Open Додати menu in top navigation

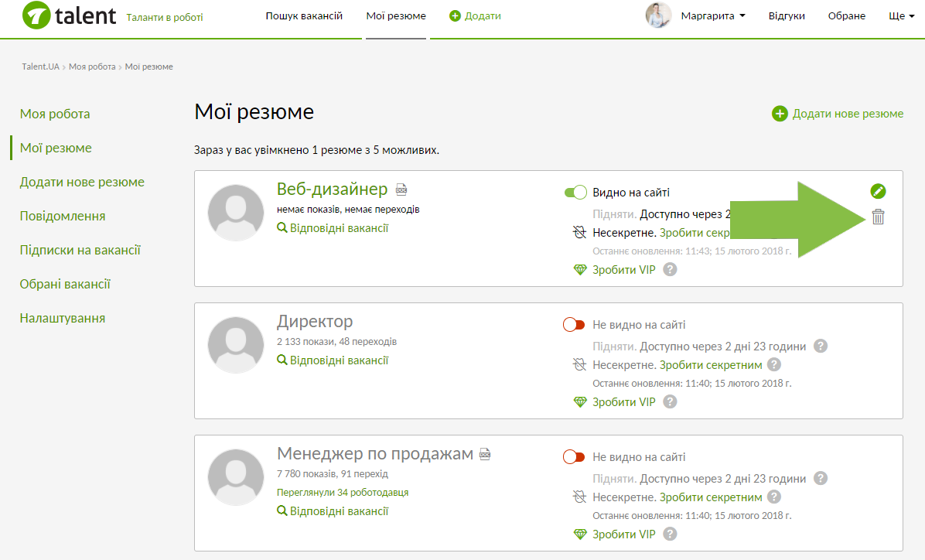(x=476, y=16)
